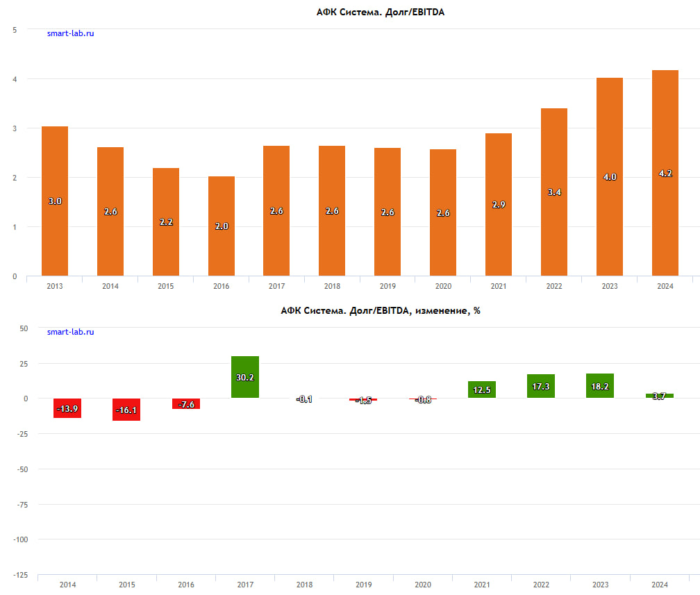Click the y-axis value -50 in bottom chart
The height and width of the screenshot is (595, 700).
click(22, 469)
